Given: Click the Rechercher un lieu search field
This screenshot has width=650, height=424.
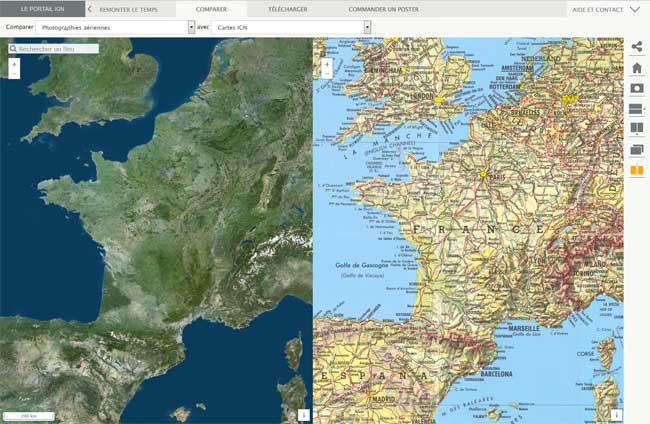Looking at the screenshot, I should [54, 49].
